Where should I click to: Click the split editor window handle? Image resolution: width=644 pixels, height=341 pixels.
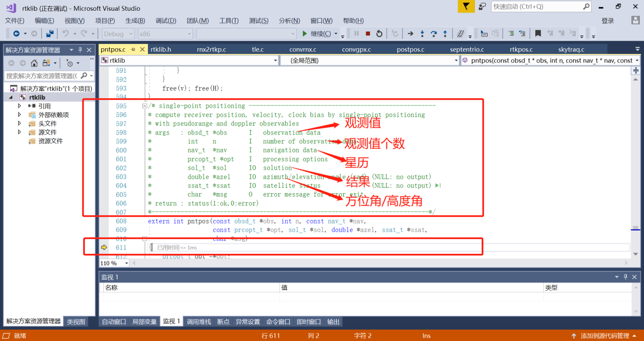click(636, 71)
